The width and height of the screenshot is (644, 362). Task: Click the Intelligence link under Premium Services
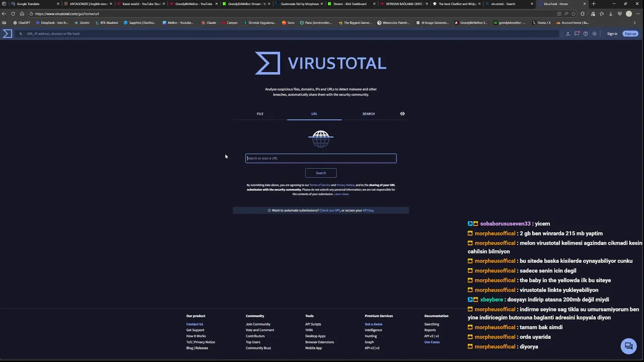point(373,330)
